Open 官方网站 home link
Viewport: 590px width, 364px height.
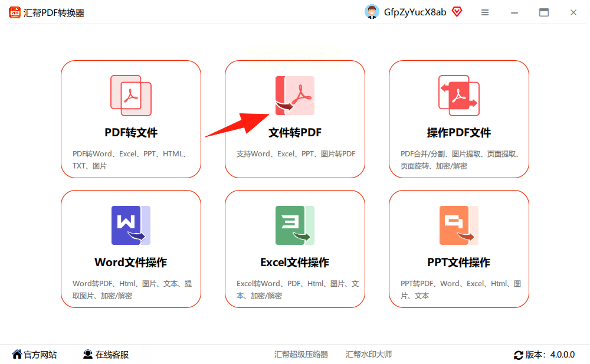(34, 354)
